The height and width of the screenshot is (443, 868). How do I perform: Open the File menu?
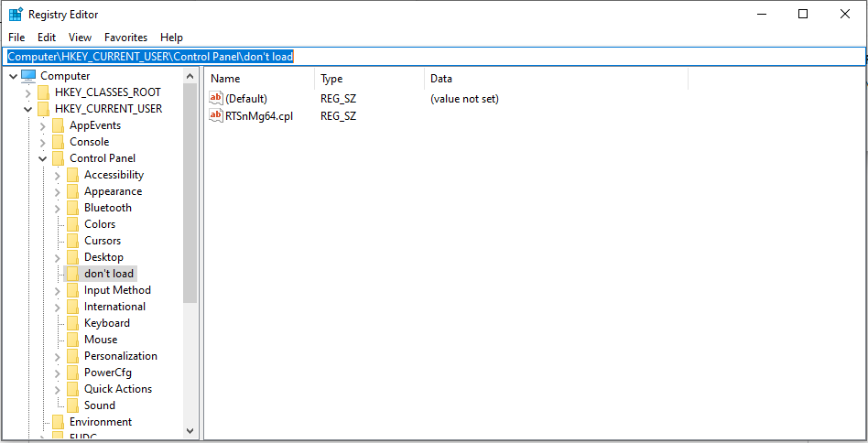pyautogui.click(x=16, y=37)
